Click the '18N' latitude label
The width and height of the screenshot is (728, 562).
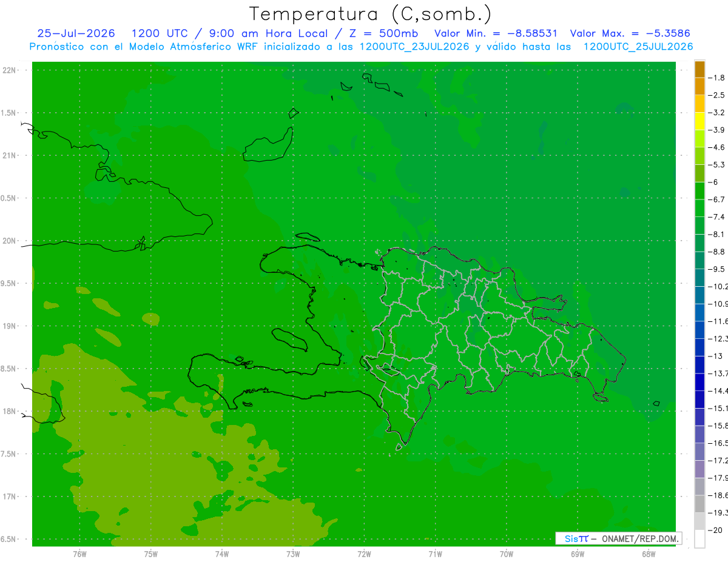(9, 411)
